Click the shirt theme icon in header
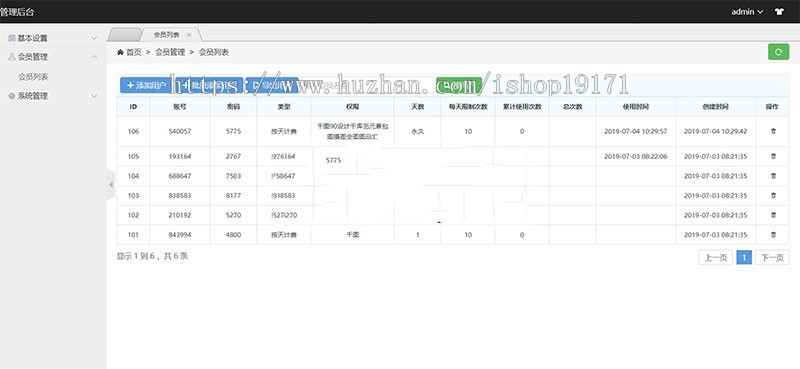Screen dimensions: 800x369 point(779,11)
